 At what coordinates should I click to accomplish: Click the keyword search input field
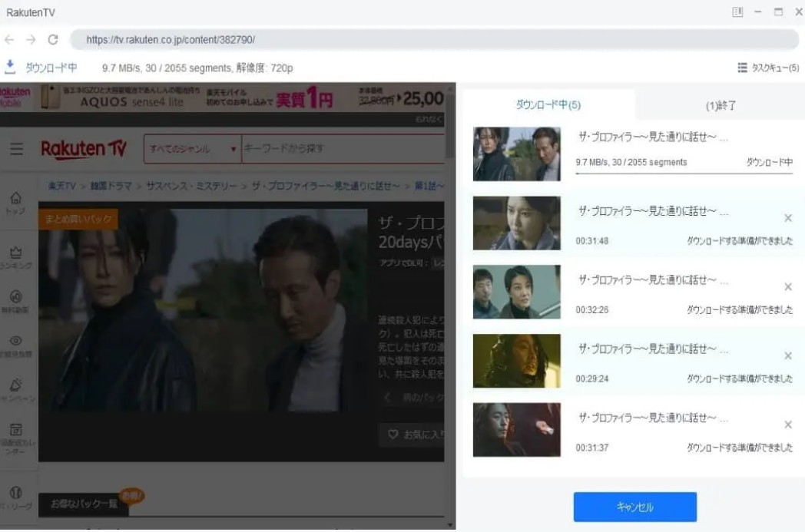(343, 149)
